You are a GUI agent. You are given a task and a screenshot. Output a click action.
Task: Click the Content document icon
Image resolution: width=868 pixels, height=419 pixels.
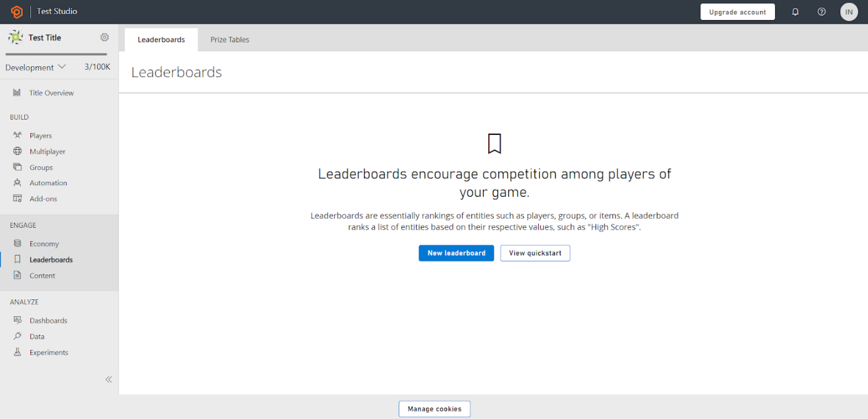click(17, 275)
